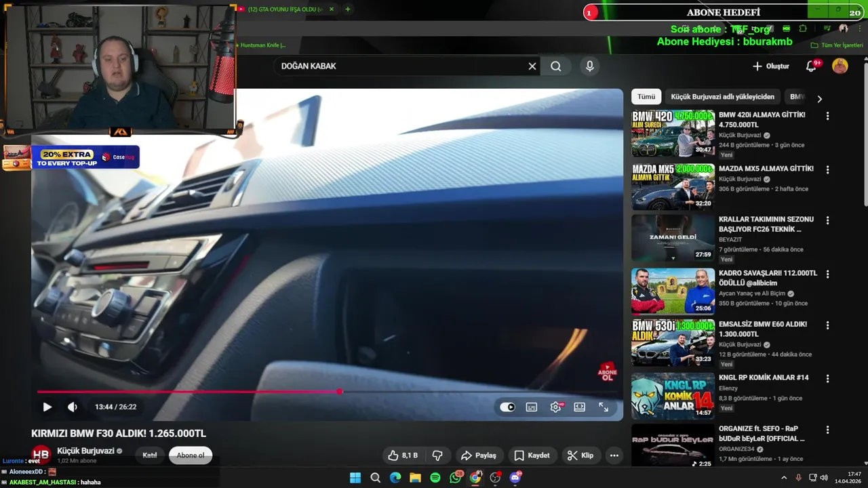Turn on subtitles in the player
868x488 pixels.
(x=532, y=407)
